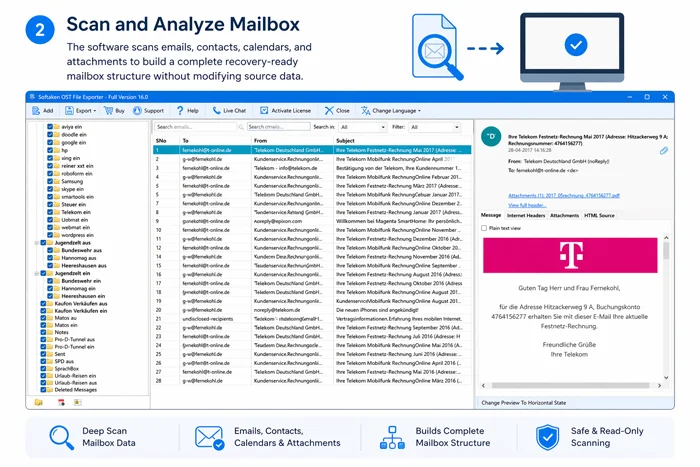The width and height of the screenshot is (700, 467).
Task: Click the search magnifier icon beside first search box
Action: (241, 127)
